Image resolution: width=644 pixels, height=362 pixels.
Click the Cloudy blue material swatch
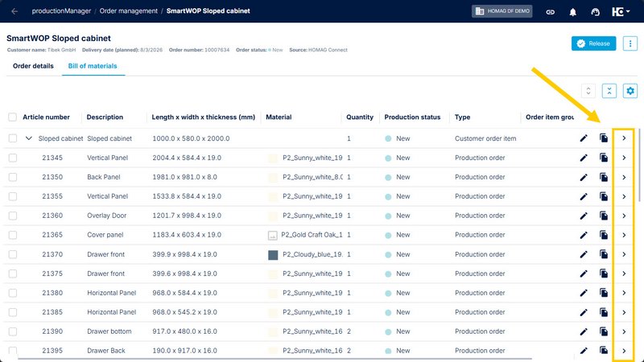(x=273, y=255)
